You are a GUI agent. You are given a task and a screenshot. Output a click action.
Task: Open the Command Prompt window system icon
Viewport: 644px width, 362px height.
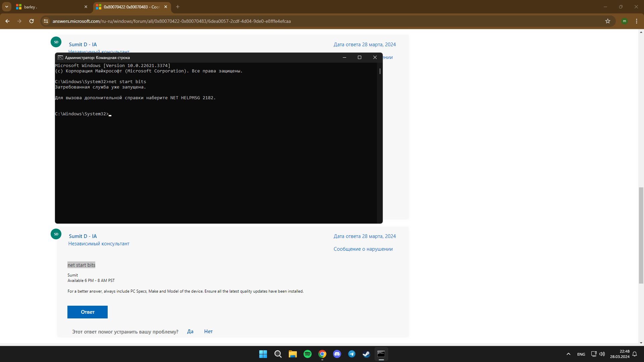[60, 58]
